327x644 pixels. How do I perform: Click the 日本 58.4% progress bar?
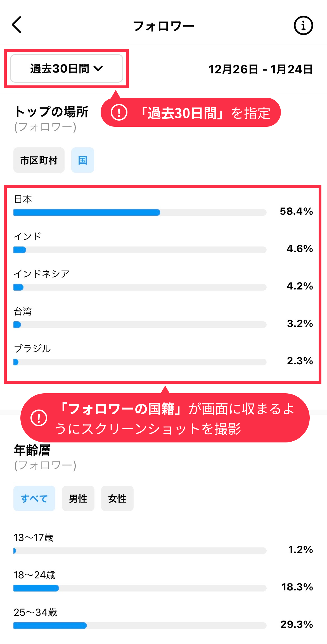(x=140, y=212)
